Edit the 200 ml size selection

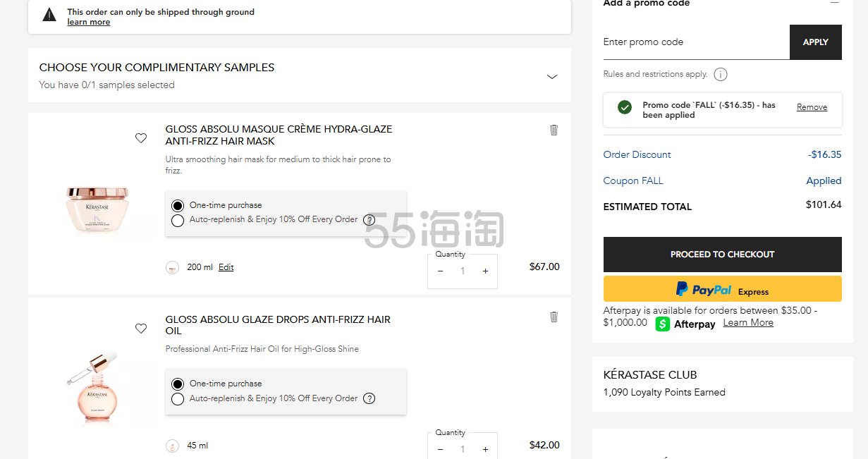coord(226,267)
